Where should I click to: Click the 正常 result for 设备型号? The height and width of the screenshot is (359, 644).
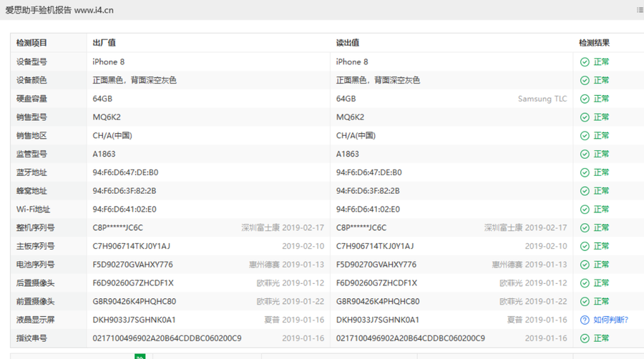601,62
